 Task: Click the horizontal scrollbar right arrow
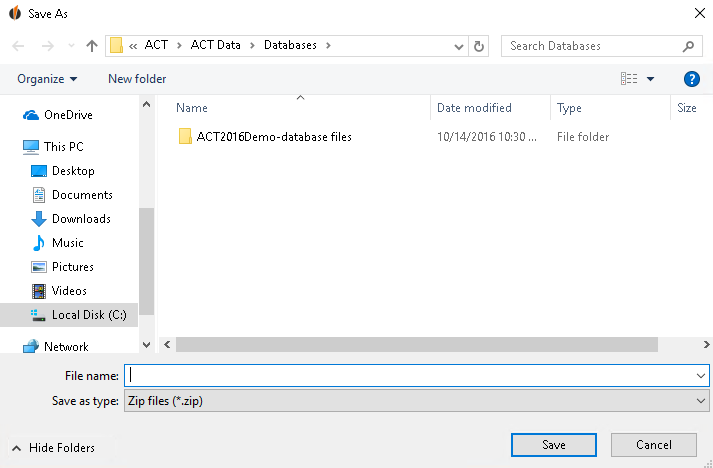706,345
